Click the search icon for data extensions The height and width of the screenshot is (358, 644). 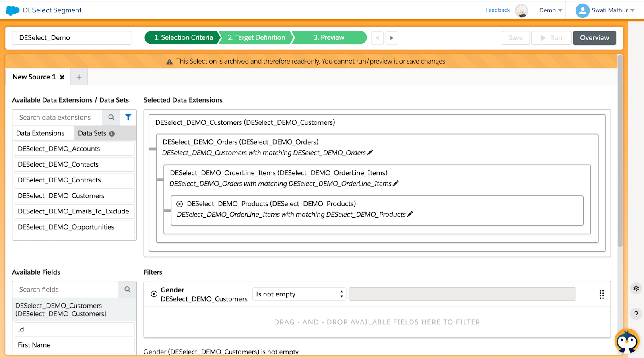(111, 117)
